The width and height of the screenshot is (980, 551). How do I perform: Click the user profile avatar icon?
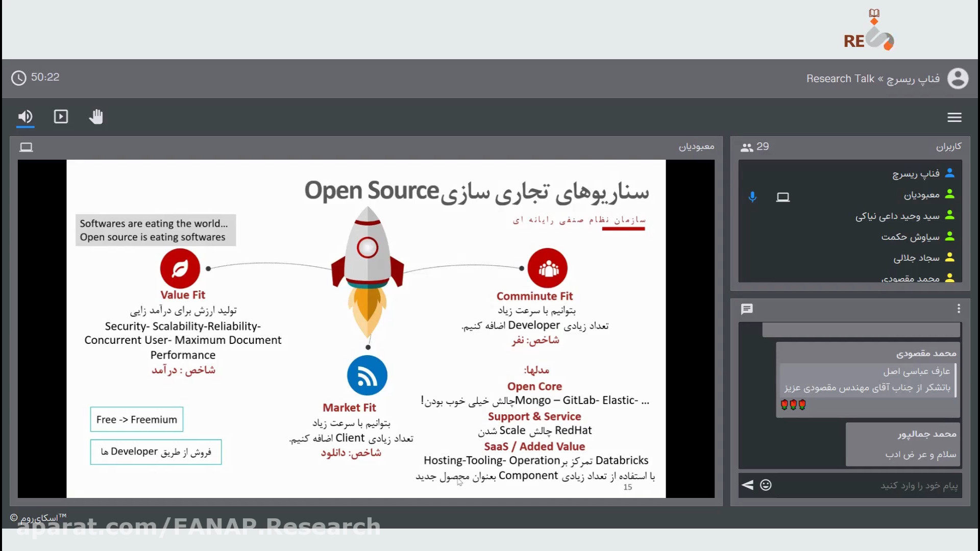958,79
